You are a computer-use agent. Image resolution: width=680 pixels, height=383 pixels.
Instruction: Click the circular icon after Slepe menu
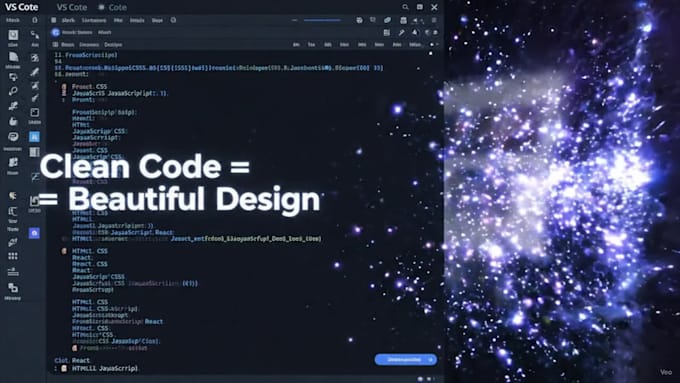(173, 20)
